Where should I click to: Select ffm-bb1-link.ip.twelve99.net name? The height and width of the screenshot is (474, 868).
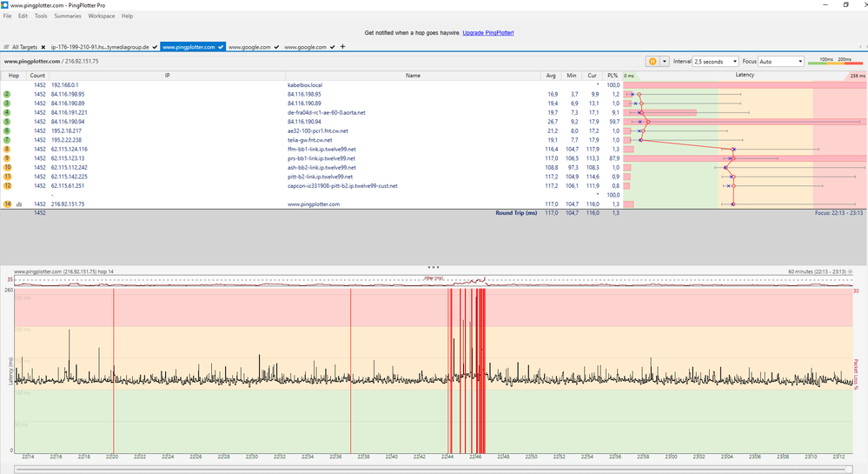321,149
